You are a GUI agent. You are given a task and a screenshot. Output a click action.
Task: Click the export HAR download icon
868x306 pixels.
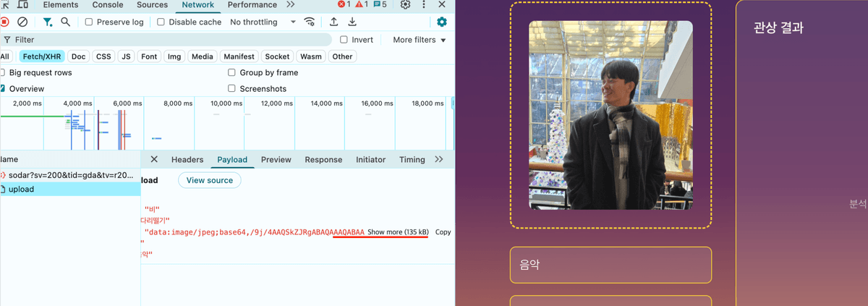tap(352, 22)
